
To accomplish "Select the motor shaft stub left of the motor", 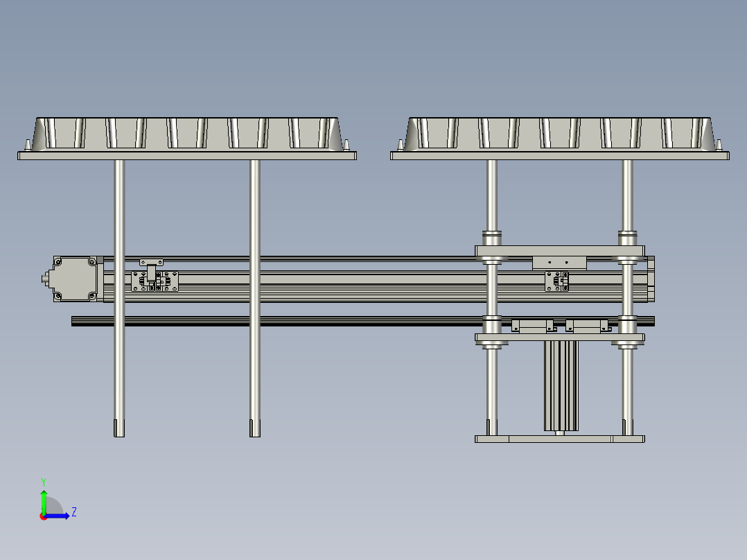I will (45, 279).
